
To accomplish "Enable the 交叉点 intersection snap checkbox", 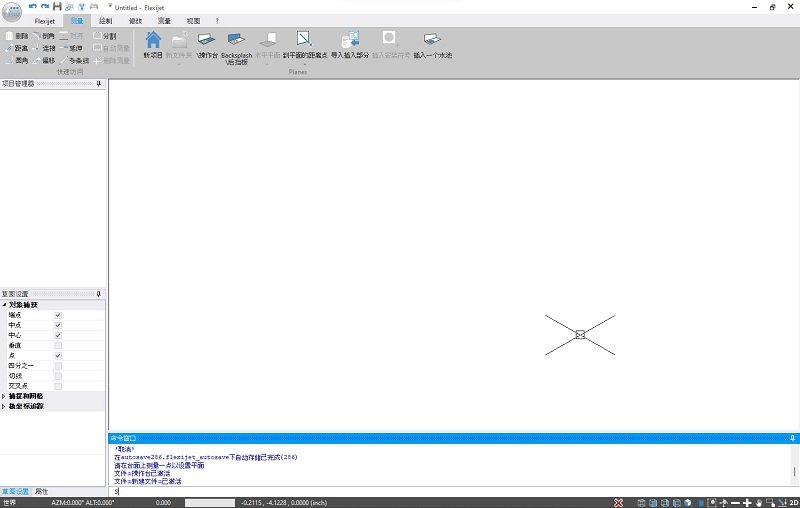I will point(58,386).
